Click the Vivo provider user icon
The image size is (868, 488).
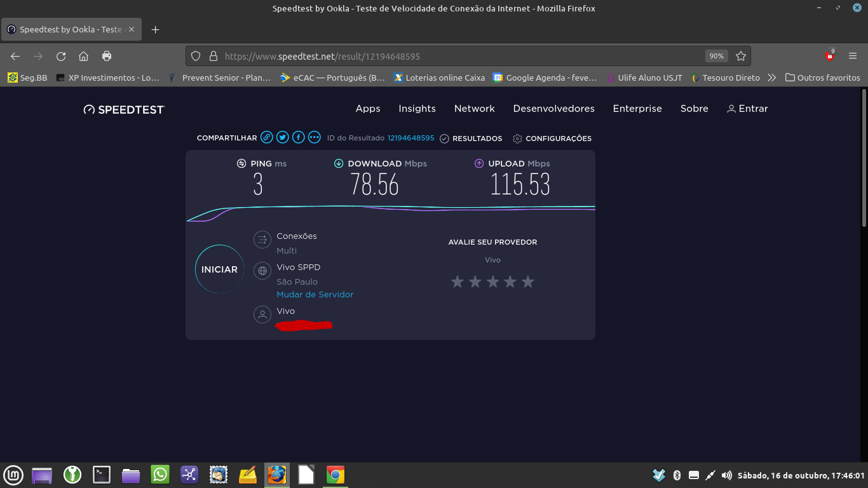pos(262,315)
